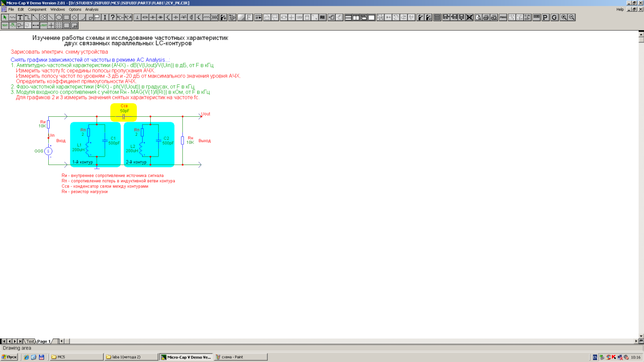This screenshot has width=644, height=362.
Task: Toggle the green TEXT display button
Action: pos(5,25)
